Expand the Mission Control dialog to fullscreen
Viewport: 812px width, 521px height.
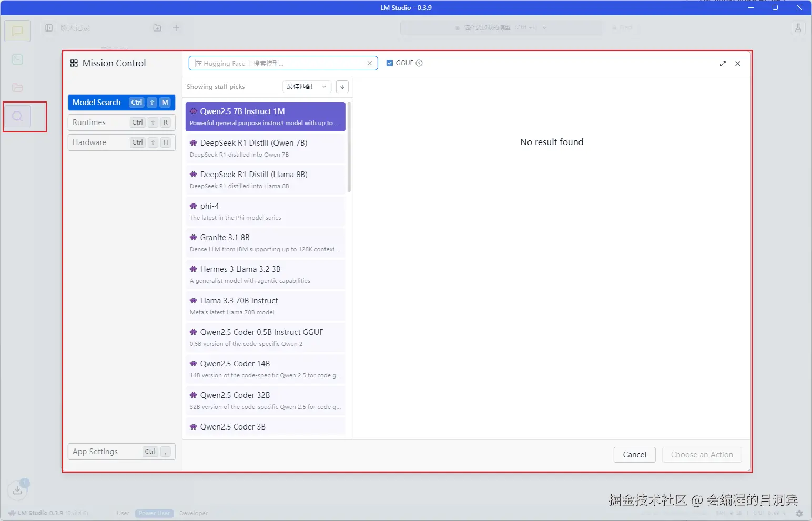(723, 64)
